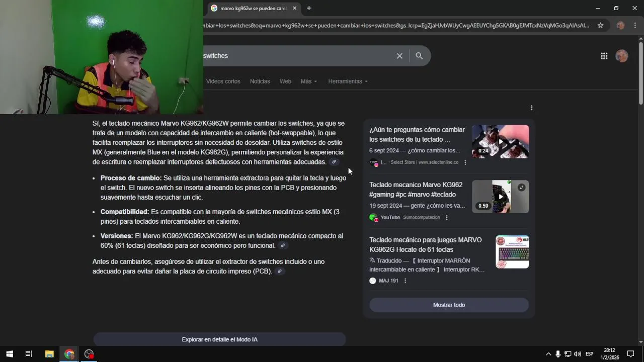Click the source link icon after 'circuito impreso (PCB)'
Viewport: 644px width, 362px height.
[x=280, y=271]
